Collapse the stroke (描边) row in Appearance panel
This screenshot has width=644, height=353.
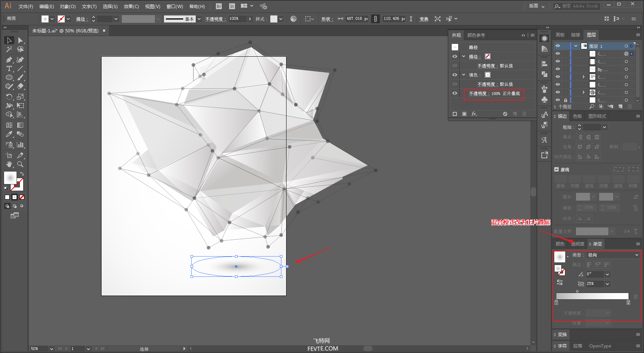pyautogui.click(x=464, y=56)
